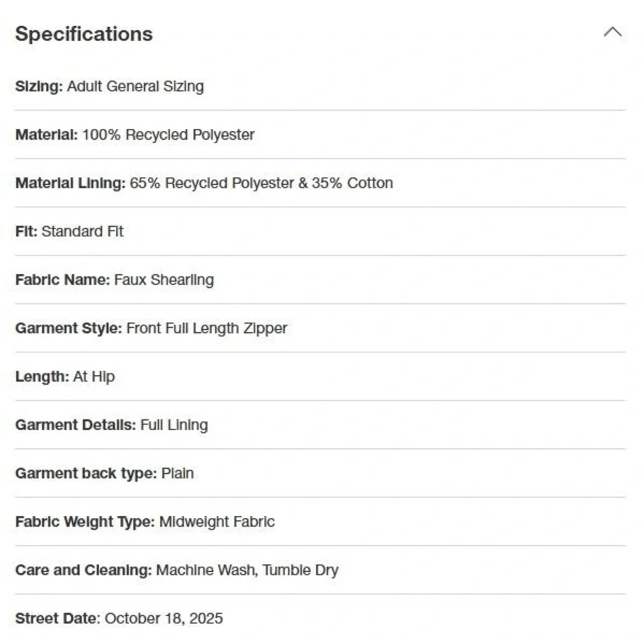The width and height of the screenshot is (644, 644).
Task: Click the Garment Details label
Action: (75, 425)
